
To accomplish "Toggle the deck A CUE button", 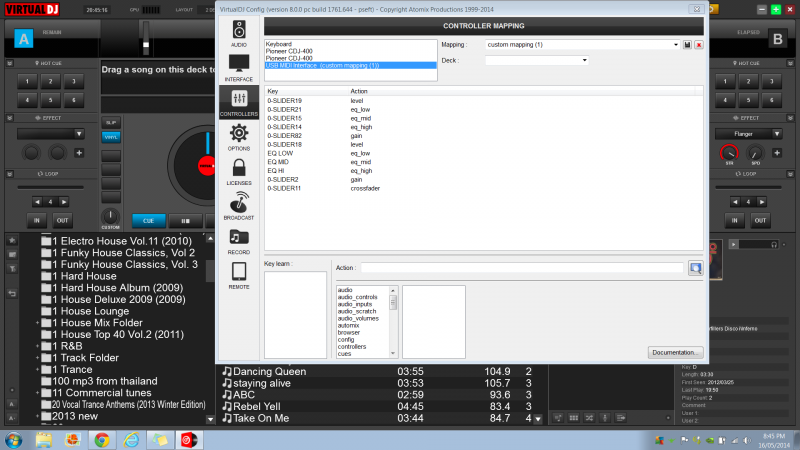I will 148,221.
